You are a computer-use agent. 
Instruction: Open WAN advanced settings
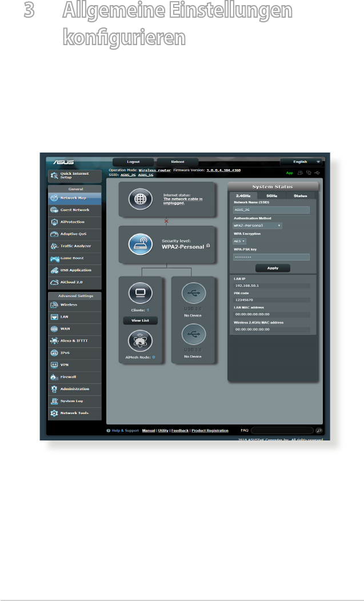pyautogui.click(x=75, y=329)
